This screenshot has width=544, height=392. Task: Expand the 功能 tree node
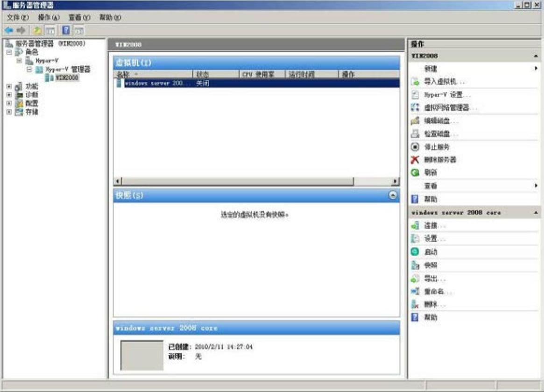pyautogui.click(x=9, y=86)
